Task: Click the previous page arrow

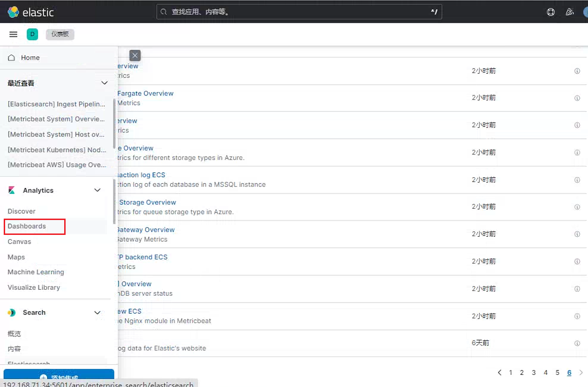Action: [x=500, y=373]
